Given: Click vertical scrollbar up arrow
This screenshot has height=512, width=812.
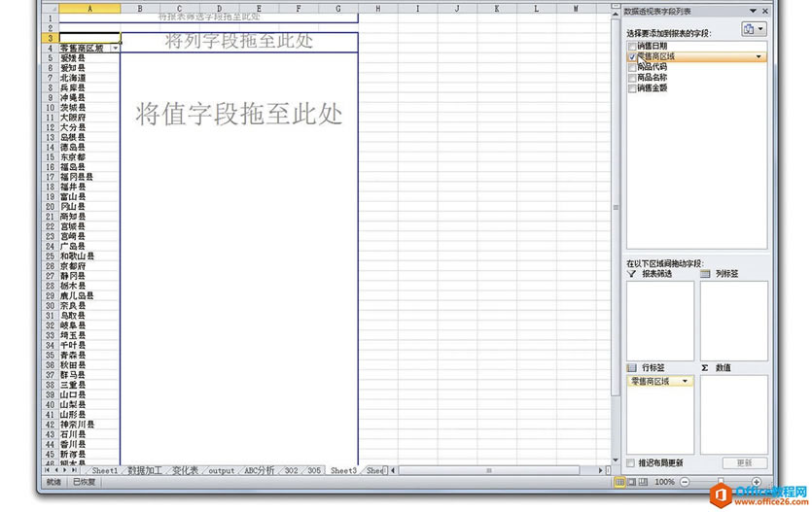Looking at the screenshot, I should [x=616, y=16].
